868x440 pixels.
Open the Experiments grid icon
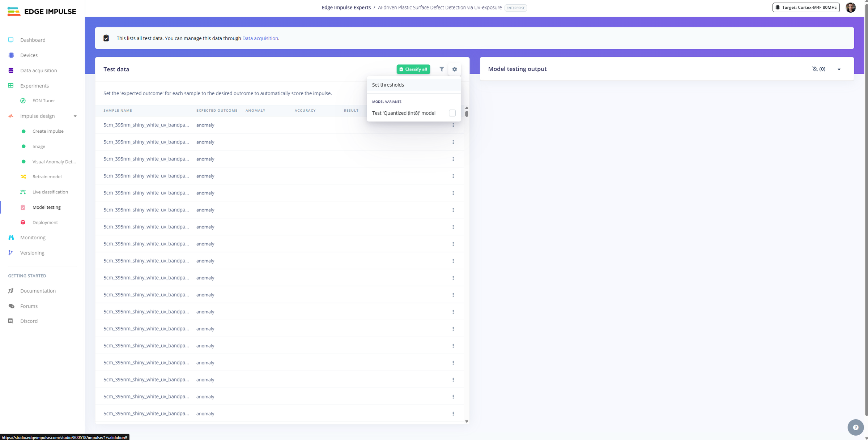click(11, 86)
